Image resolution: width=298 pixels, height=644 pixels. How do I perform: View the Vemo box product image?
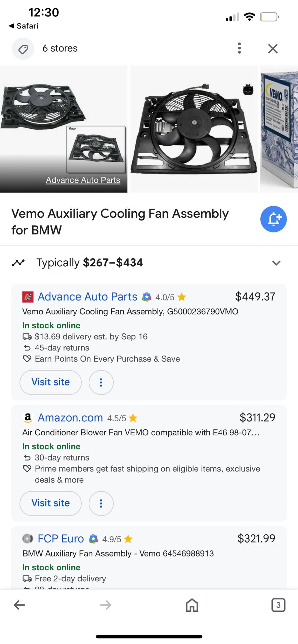pos(280,129)
